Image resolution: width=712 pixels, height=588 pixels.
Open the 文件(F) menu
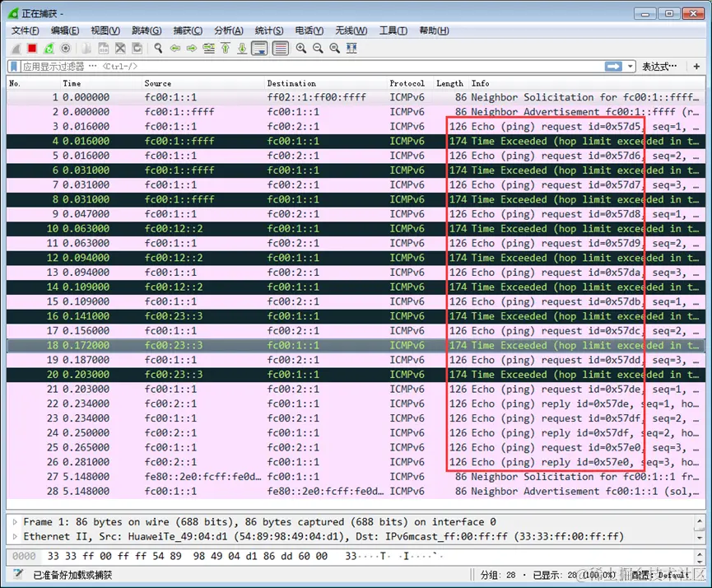pos(25,30)
